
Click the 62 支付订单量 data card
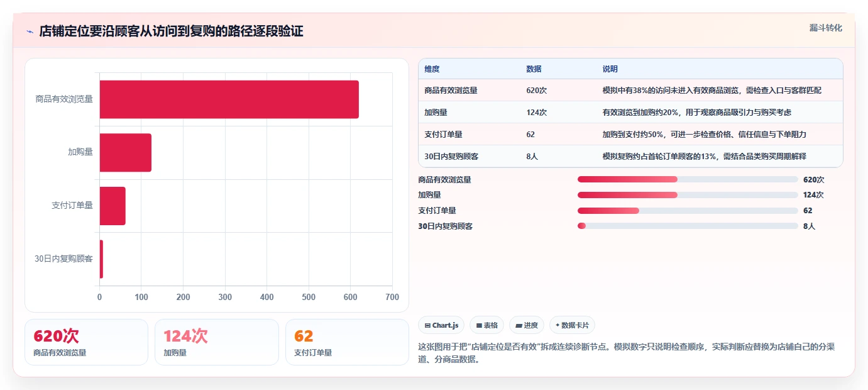tap(347, 342)
